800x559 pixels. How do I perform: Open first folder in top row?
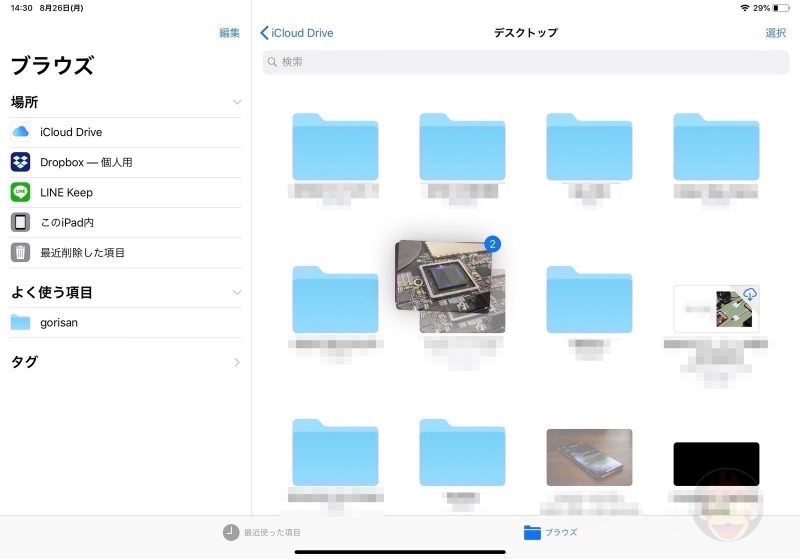pos(335,147)
